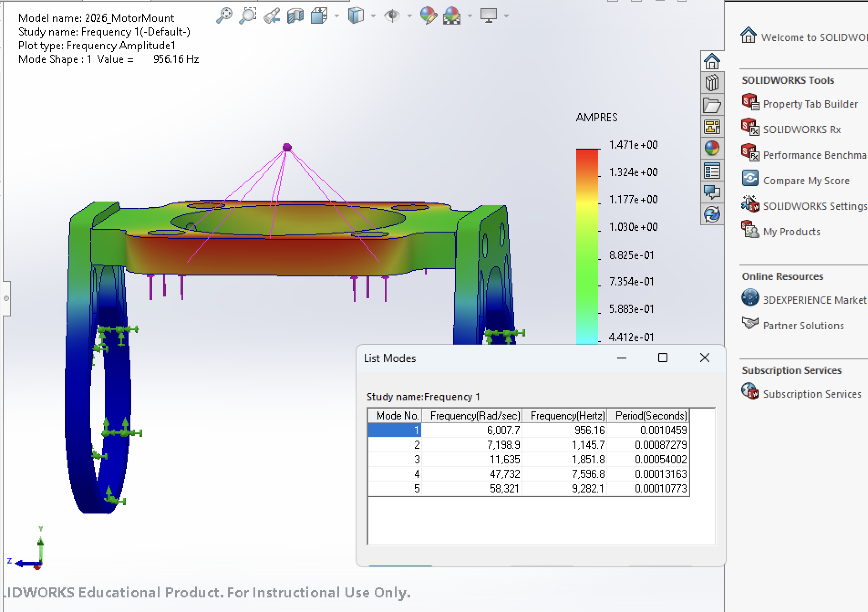Open the Design Library panel icon
Image resolution: width=868 pixels, height=612 pixels.
coord(713,83)
